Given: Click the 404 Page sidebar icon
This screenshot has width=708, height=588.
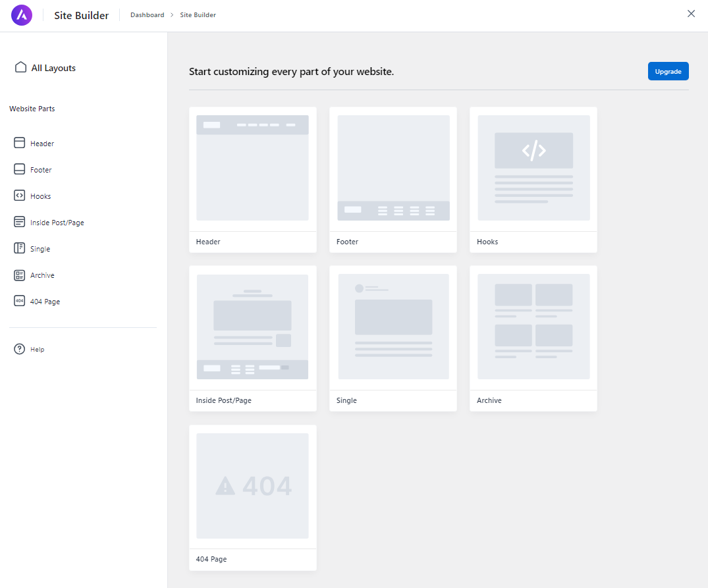Looking at the screenshot, I should click(x=18, y=301).
